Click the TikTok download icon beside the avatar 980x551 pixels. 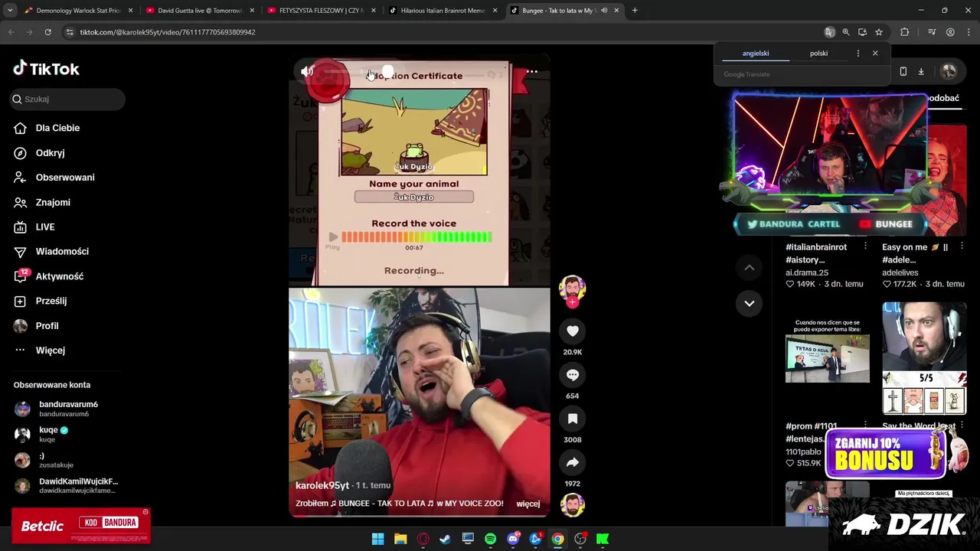pos(921,71)
